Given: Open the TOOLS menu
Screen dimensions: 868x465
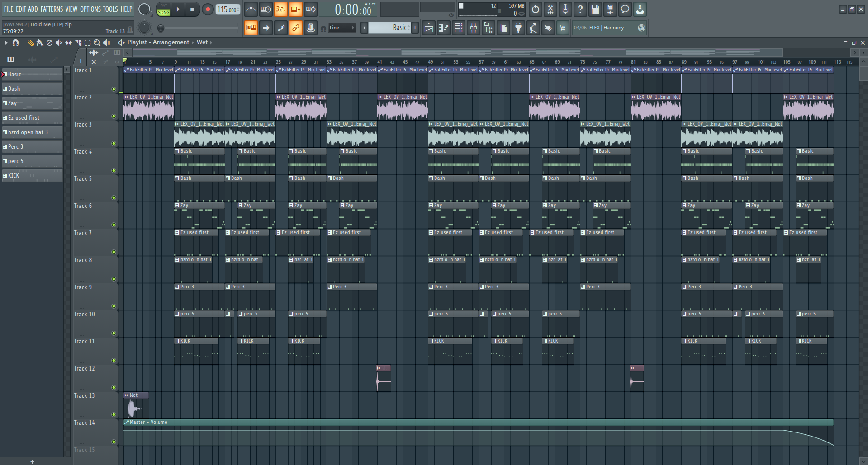Looking at the screenshot, I should tap(110, 9).
